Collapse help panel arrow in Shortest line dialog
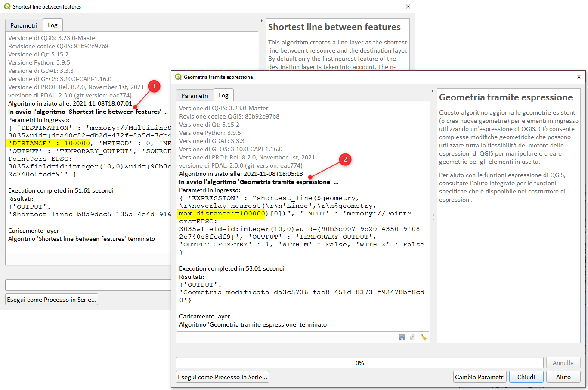 [261, 21]
